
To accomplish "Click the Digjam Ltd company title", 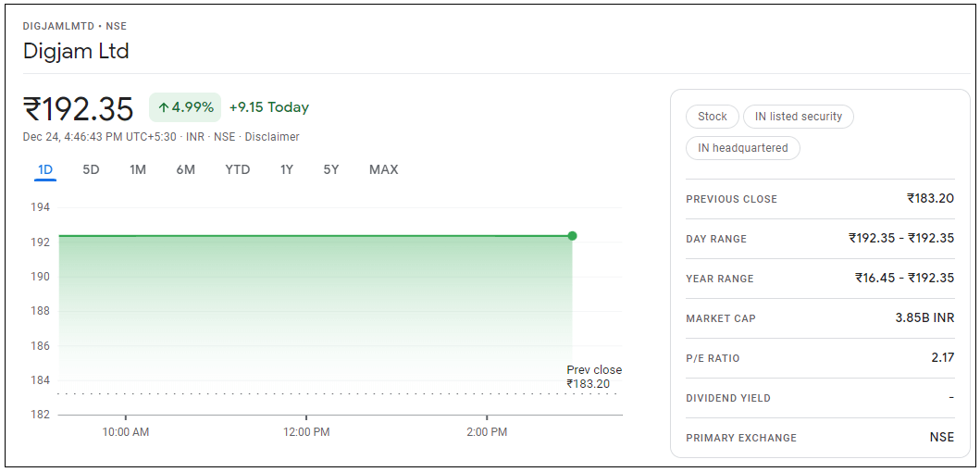I will pos(76,51).
